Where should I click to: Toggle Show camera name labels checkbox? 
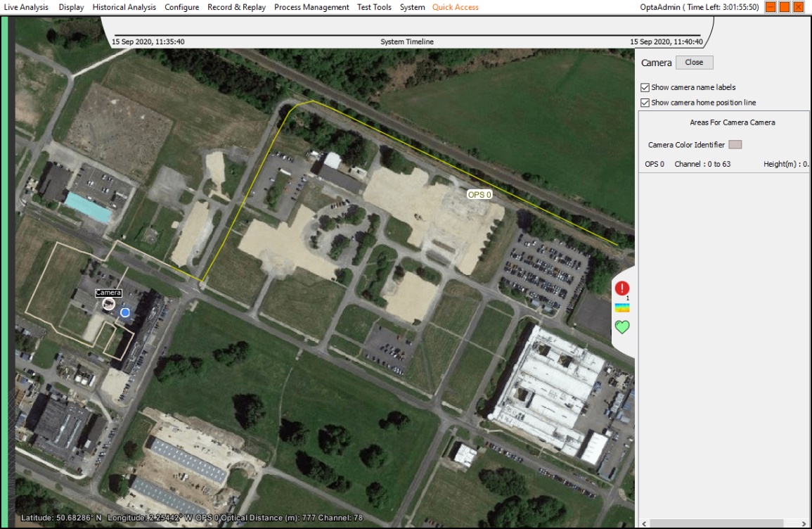pos(645,88)
